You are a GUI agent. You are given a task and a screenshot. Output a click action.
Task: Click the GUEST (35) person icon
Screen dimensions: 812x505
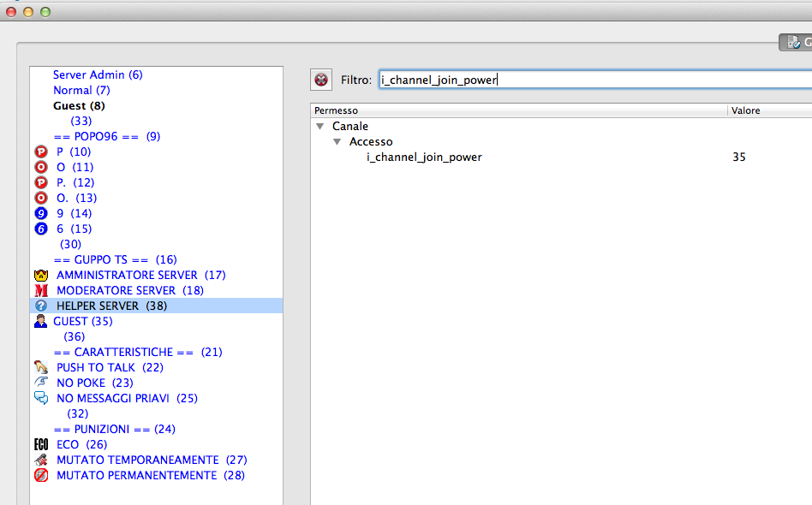point(40,322)
